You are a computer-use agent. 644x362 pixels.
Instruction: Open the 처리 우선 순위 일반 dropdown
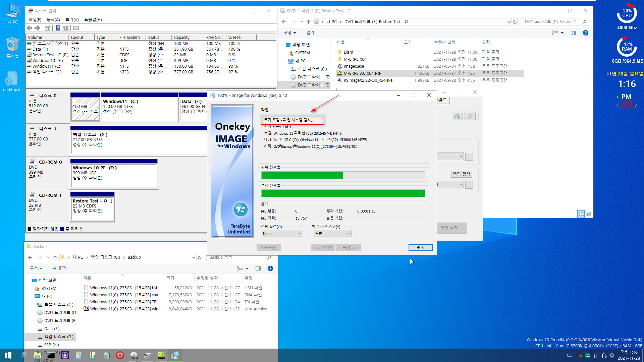coord(332,234)
